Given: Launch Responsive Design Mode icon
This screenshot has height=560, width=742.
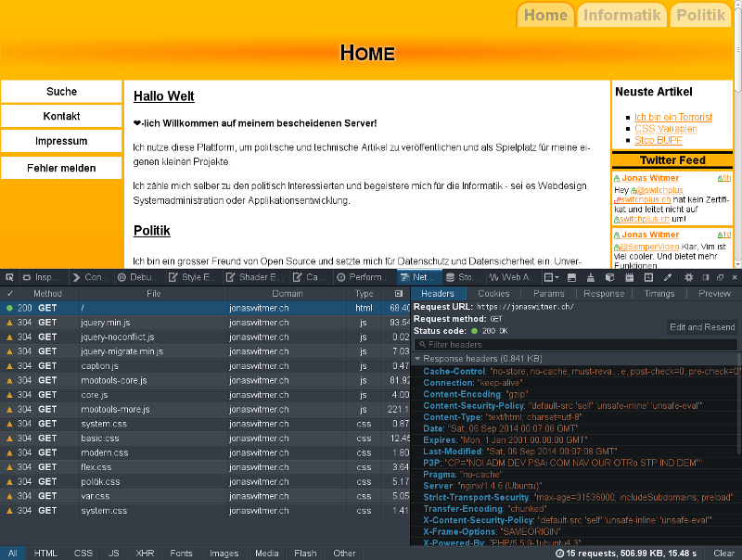Looking at the screenshot, I should 648,276.
